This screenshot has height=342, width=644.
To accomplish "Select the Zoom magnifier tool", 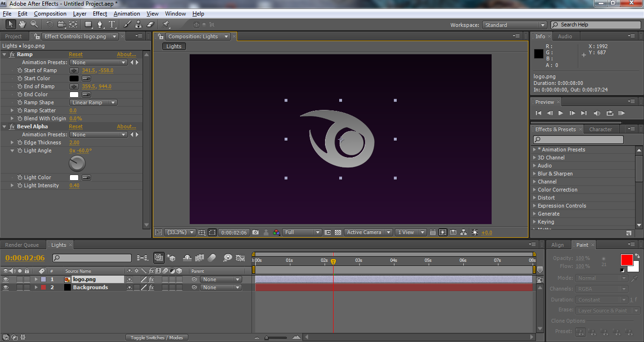I will [34, 24].
